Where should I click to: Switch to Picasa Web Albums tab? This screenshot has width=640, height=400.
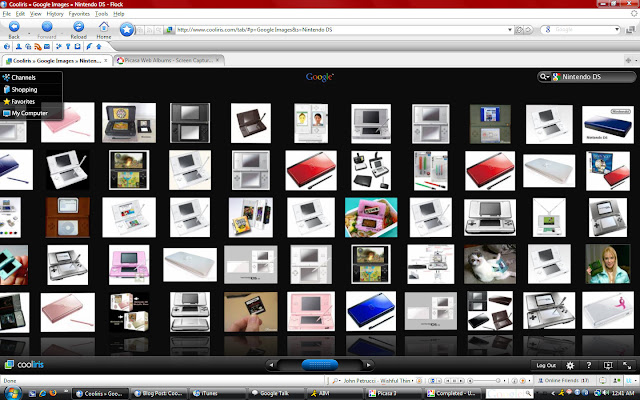click(169, 60)
